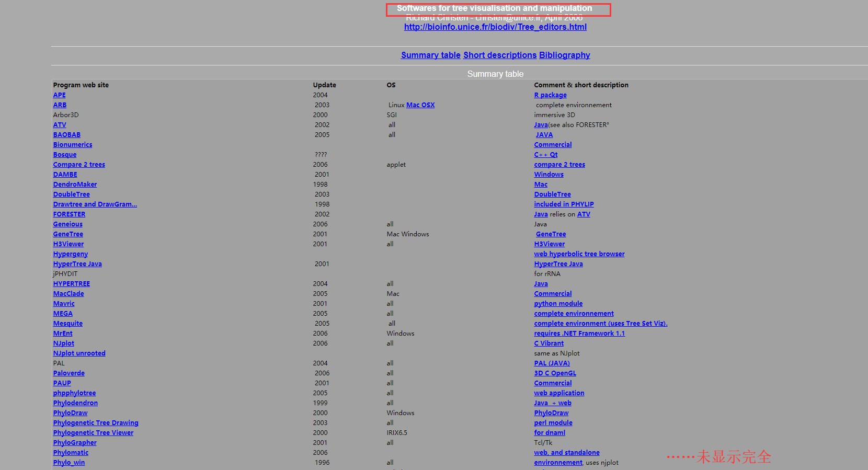The image size is (868, 470).
Task: Visit the Paloverde program link
Action: (x=69, y=373)
